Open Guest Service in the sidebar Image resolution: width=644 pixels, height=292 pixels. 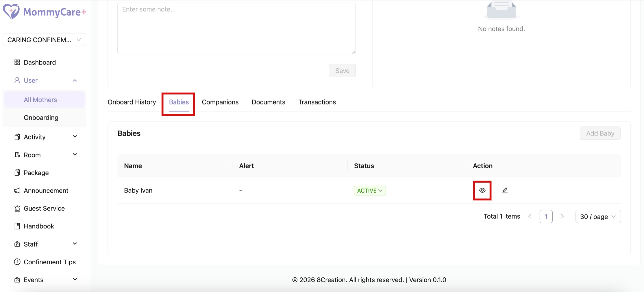click(44, 208)
